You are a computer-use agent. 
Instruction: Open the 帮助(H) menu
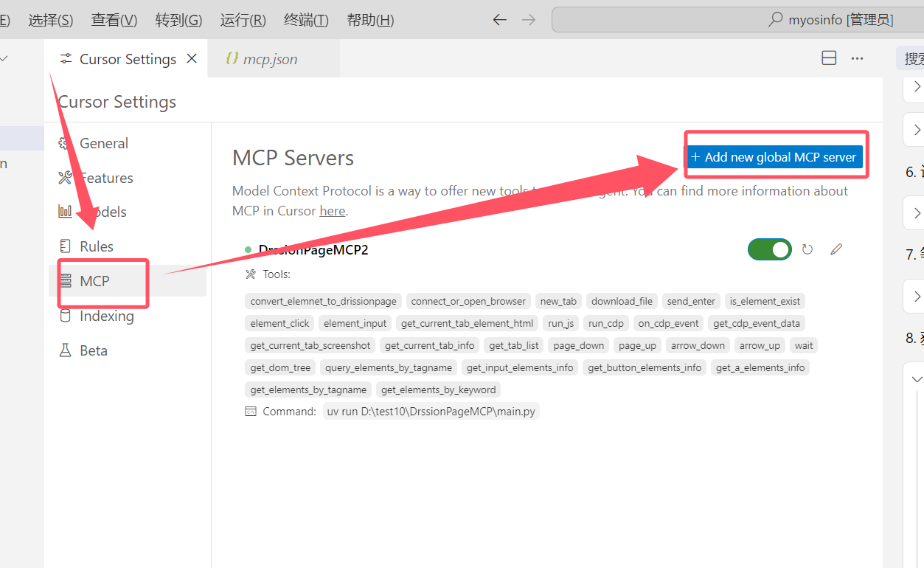click(370, 20)
